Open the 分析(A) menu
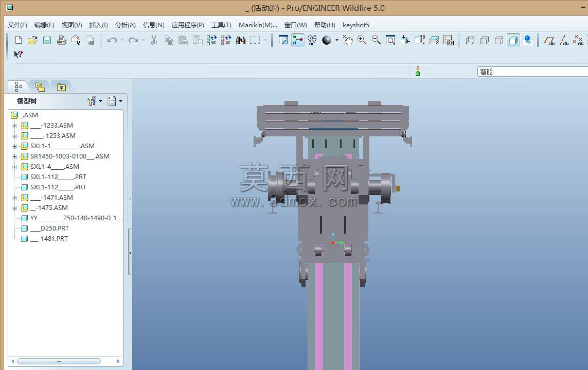The height and width of the screenshot is (370, 588). point(125,25)
